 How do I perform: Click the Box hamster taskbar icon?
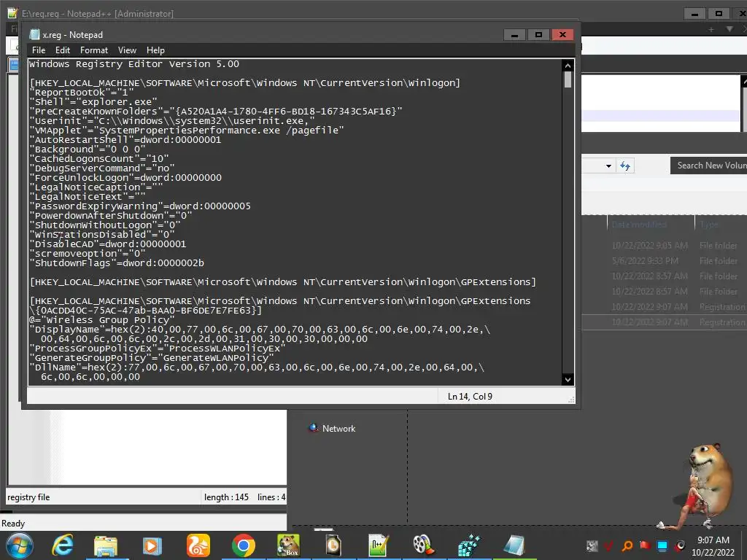289,545
